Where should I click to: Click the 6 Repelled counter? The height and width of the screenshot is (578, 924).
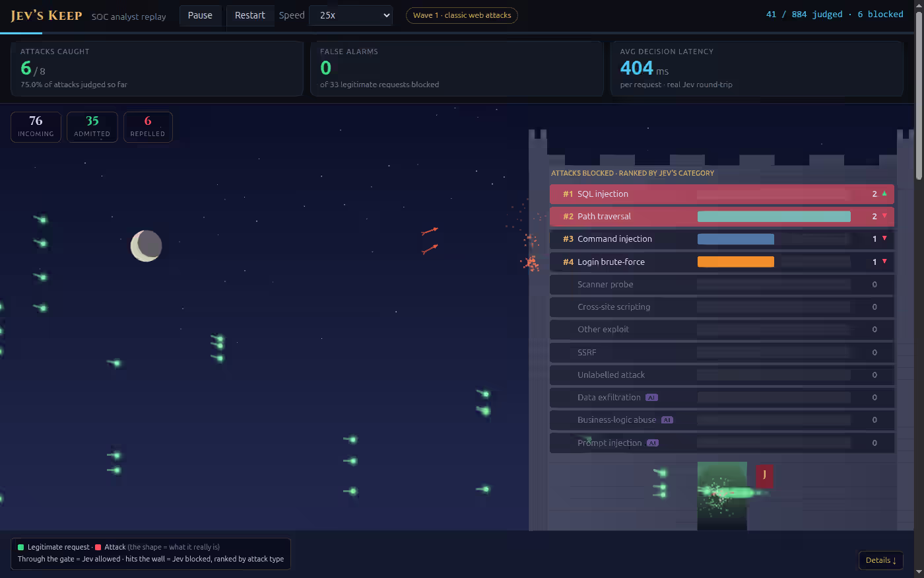tap(148, 127)
